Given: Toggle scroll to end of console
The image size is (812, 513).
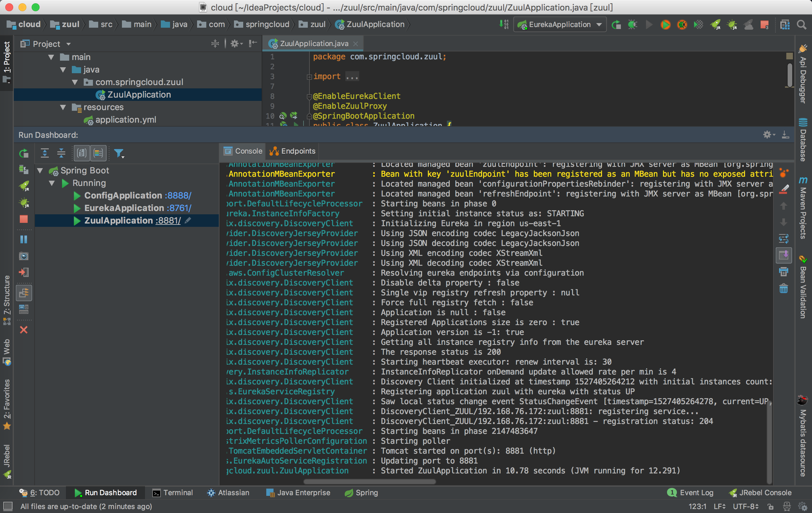Looking at the screenshot, I should (783, 255).
